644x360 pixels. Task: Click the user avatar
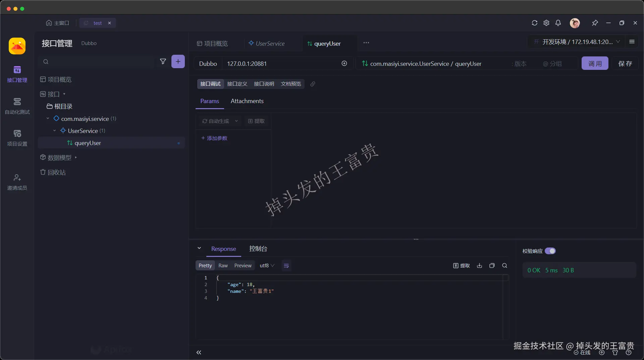pyautogui.click(x=575, y=23)
